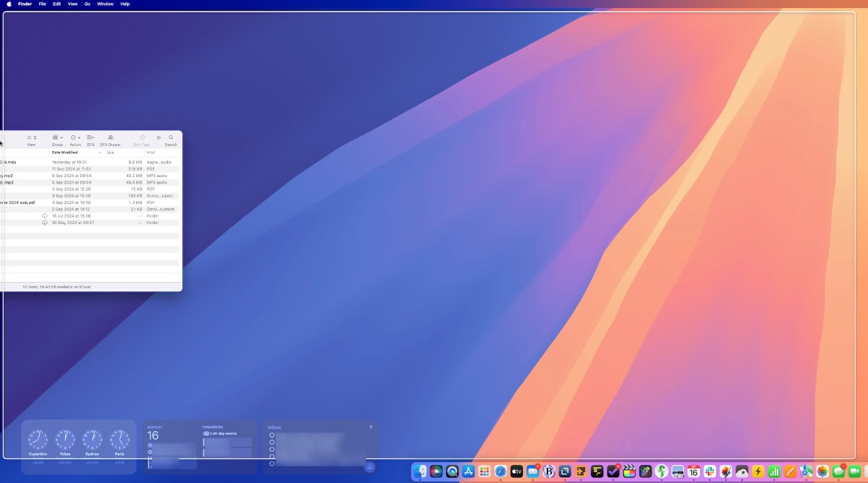Open the Group dropdown in Finder toolbar
This screenshot has width=868, height=483.
57,137
